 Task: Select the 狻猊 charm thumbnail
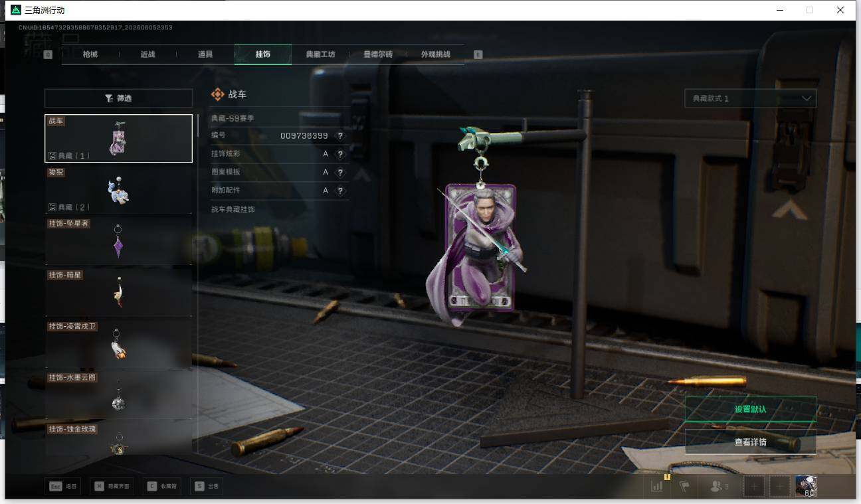118,189
